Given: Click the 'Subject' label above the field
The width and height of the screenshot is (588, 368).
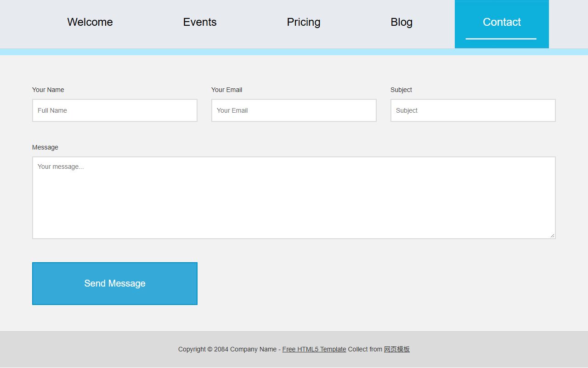Looking at the screenshot, I should [x=401, y=90].
